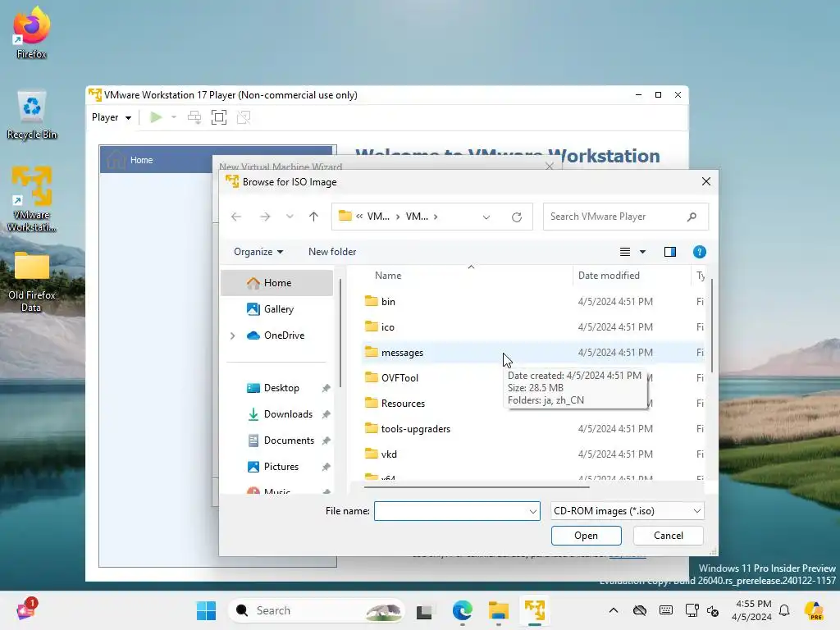Click the horizontal scrollbar in file list
This screenshot has height=630, width=840.
477,487
